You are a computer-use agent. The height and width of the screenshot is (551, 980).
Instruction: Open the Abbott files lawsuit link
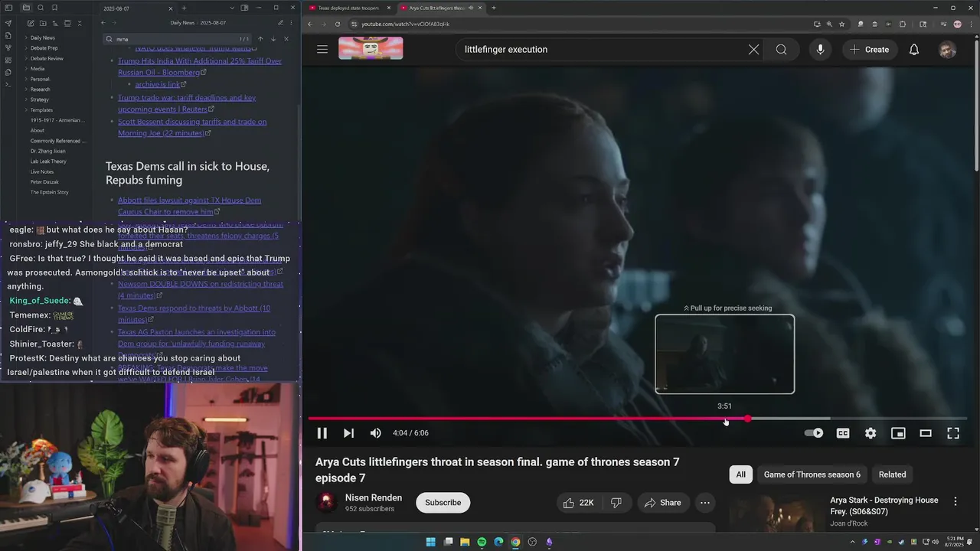189,206
